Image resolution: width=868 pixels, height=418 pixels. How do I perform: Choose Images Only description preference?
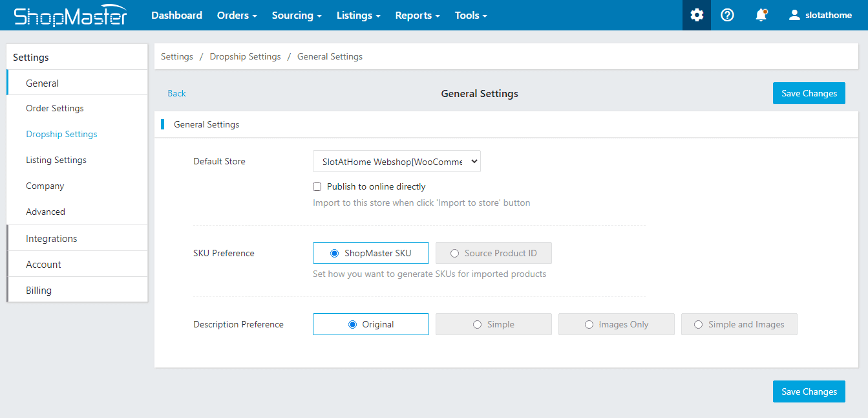589,324
